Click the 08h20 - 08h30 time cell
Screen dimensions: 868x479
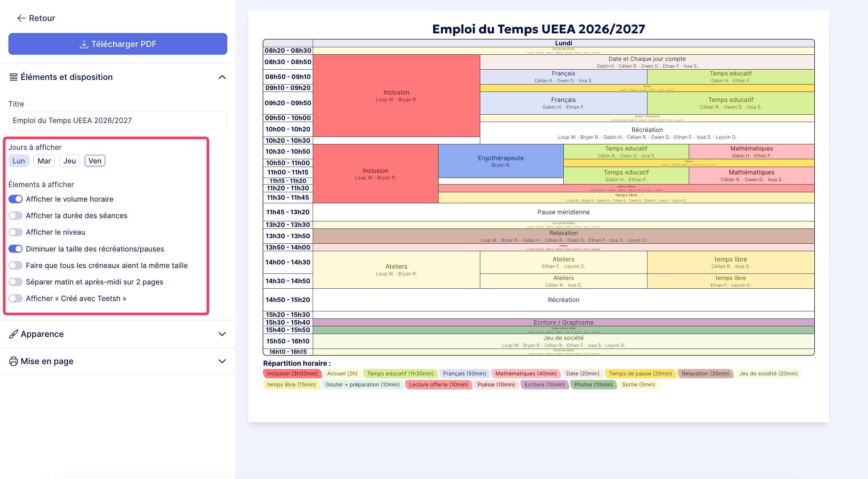tap(288, 50)
